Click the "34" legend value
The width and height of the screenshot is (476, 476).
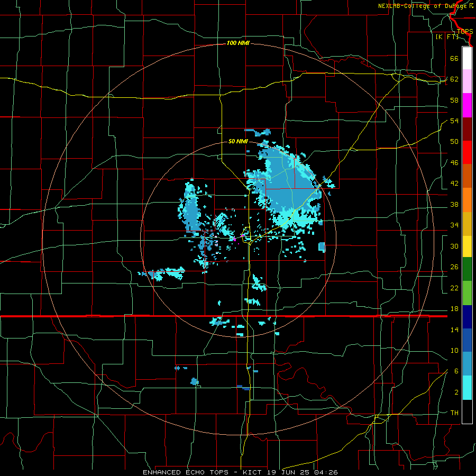[454, 225]
